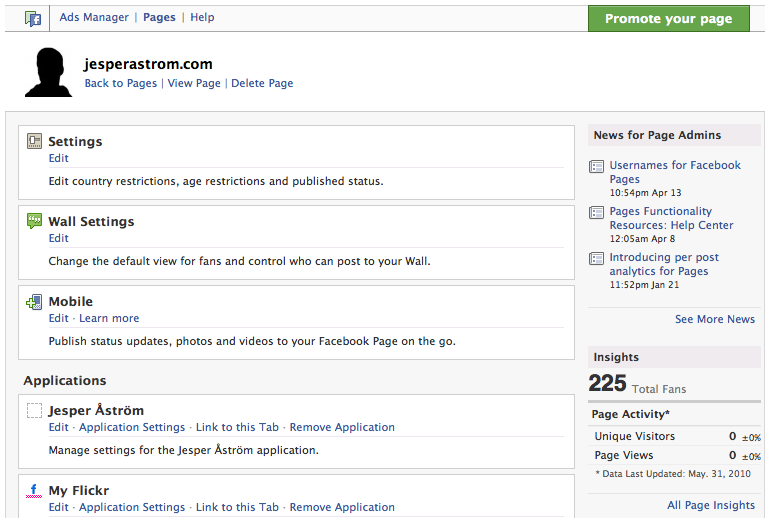The width and height of the screenshot is (775, 518).
Task: Click the Delete Page link
Action: 262,83
